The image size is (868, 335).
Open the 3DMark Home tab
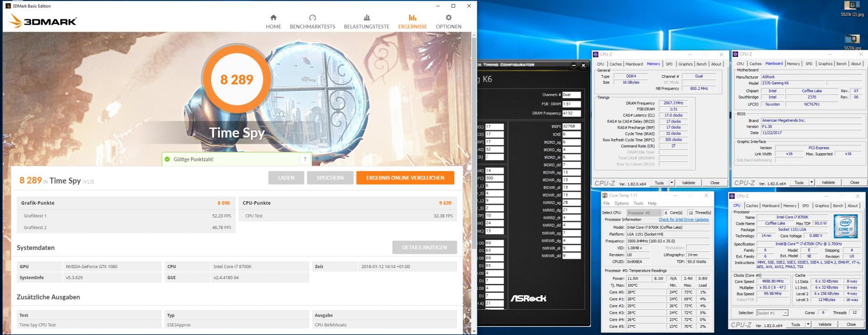click(273, 21)
